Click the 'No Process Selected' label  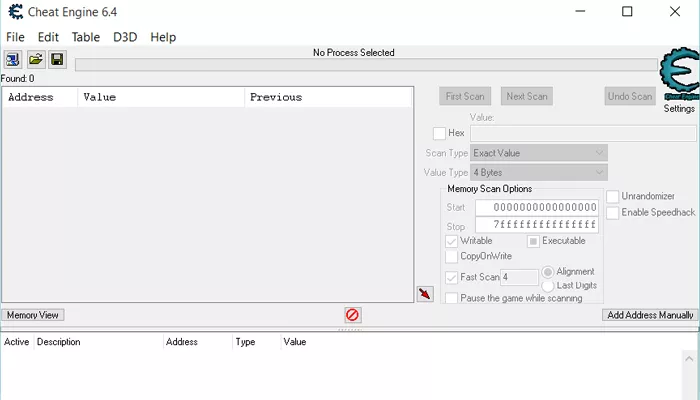point(354,53)
